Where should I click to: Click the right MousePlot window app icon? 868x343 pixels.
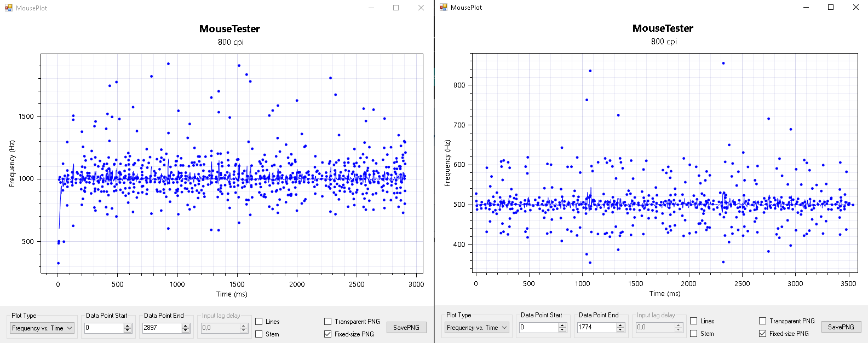(x=444, y=7)
